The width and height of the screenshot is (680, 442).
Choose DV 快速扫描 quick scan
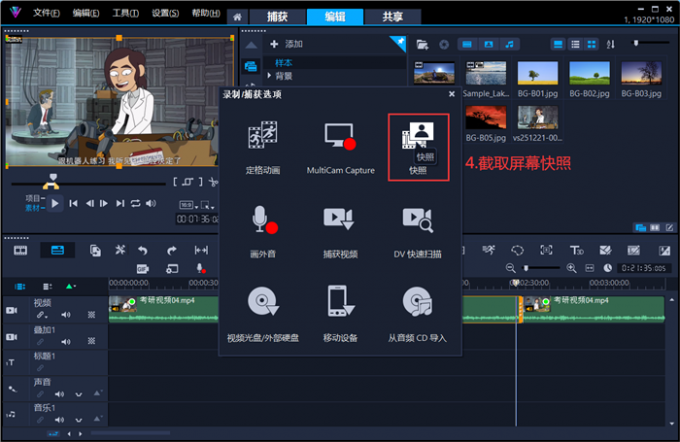[x=417, y=231]
